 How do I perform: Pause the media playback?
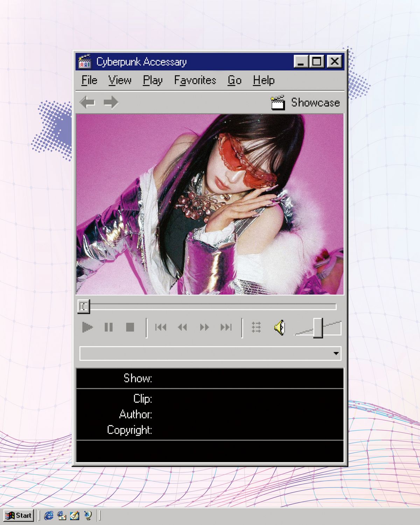click(x=108, y=327)
